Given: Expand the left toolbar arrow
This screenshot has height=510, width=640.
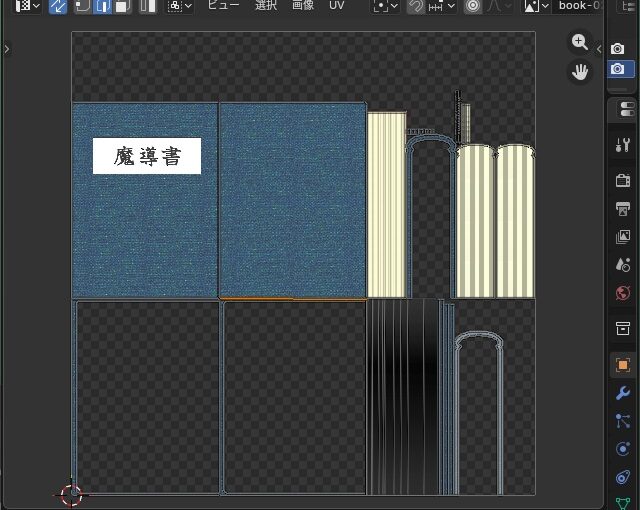Looking at the screenshot, I should (x=7, y=49).
